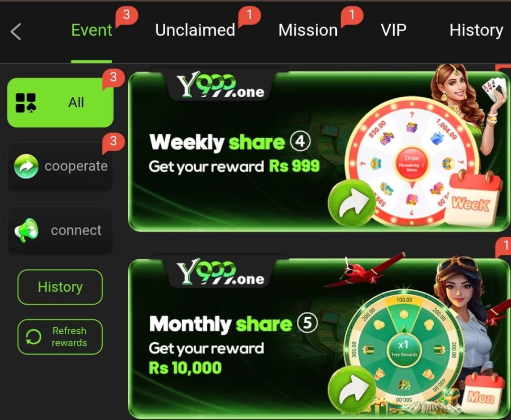
Task: Select the Event tab
Action: [x=92, y=30]
